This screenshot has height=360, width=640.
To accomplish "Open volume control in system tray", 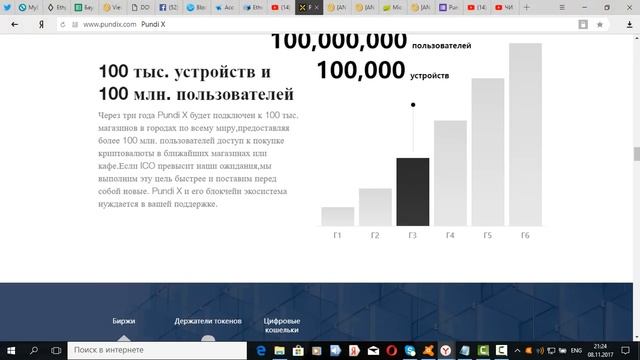I will pos(540,350).
